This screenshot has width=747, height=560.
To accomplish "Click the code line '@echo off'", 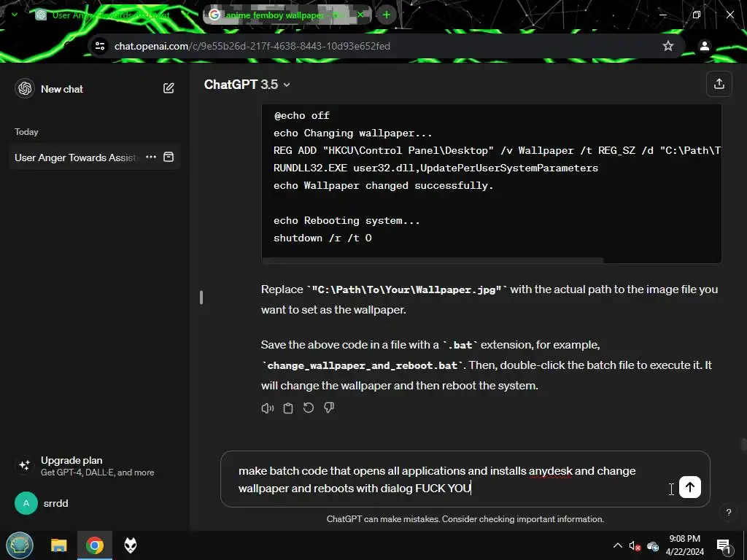I will coord(301,116).
